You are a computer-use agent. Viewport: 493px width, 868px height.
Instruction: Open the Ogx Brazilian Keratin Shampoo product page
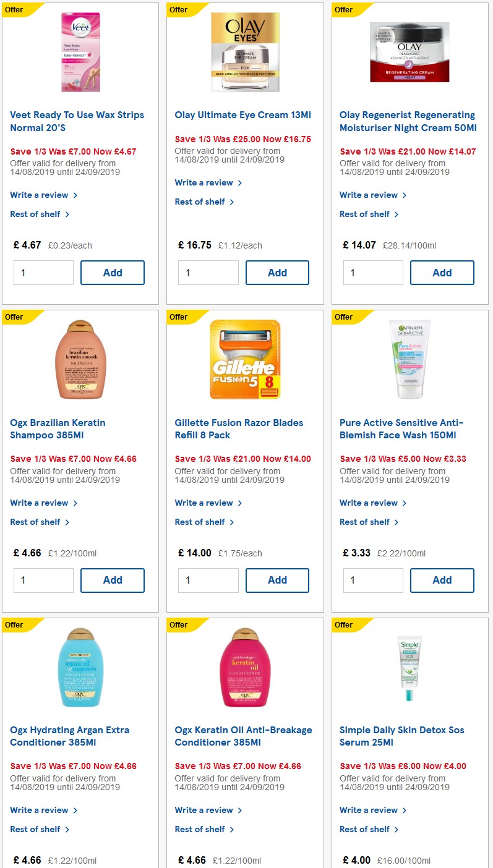pos(57,428)
